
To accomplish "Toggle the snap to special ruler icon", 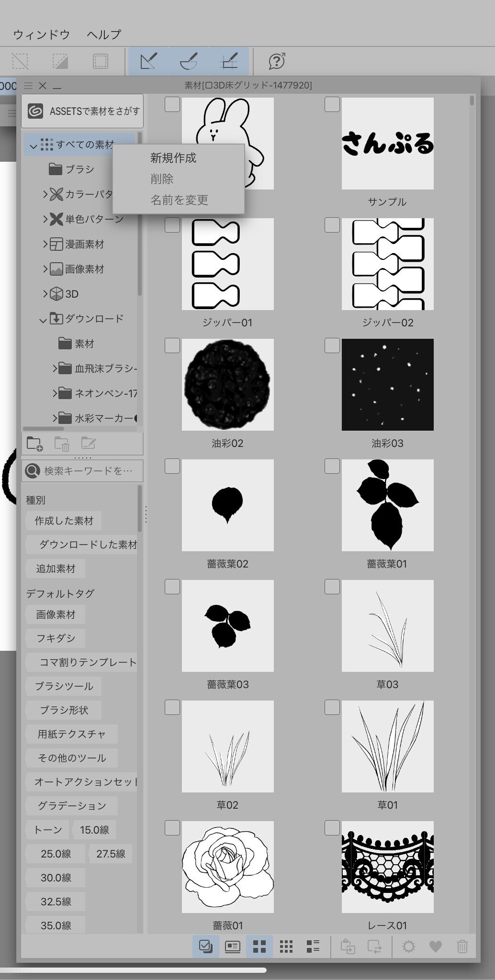I will pos(189,61).
